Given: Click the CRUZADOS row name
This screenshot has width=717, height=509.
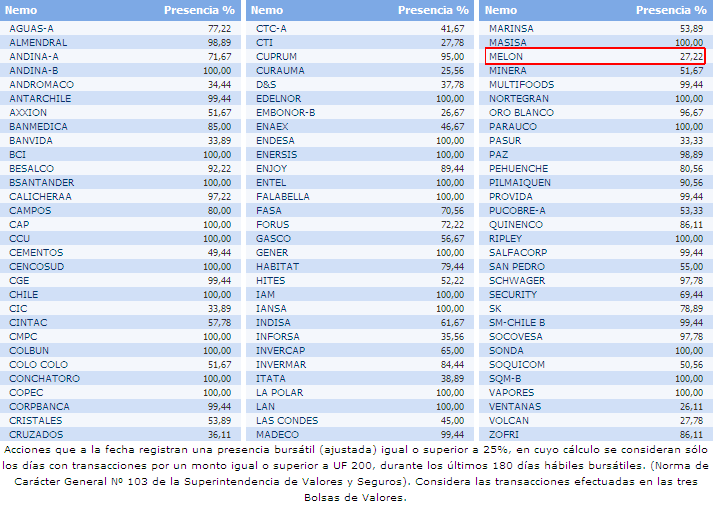Looking at the screenshot, I should 36,435.
